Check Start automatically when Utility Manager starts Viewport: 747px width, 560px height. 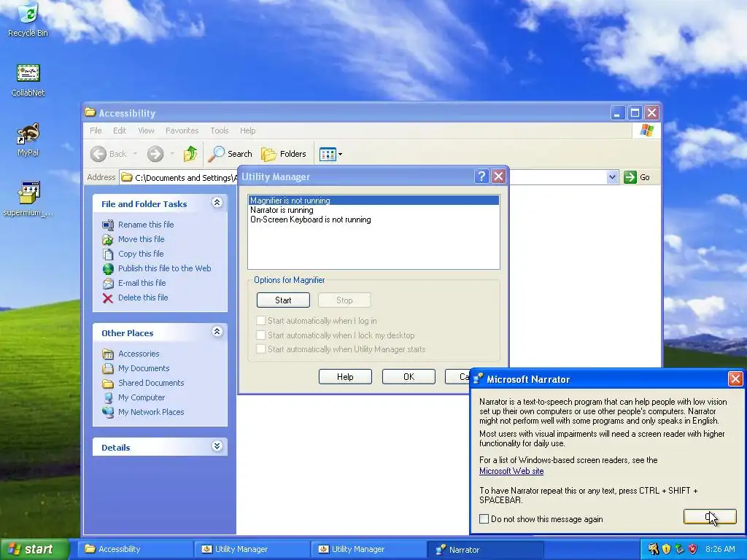coord(260,349)
